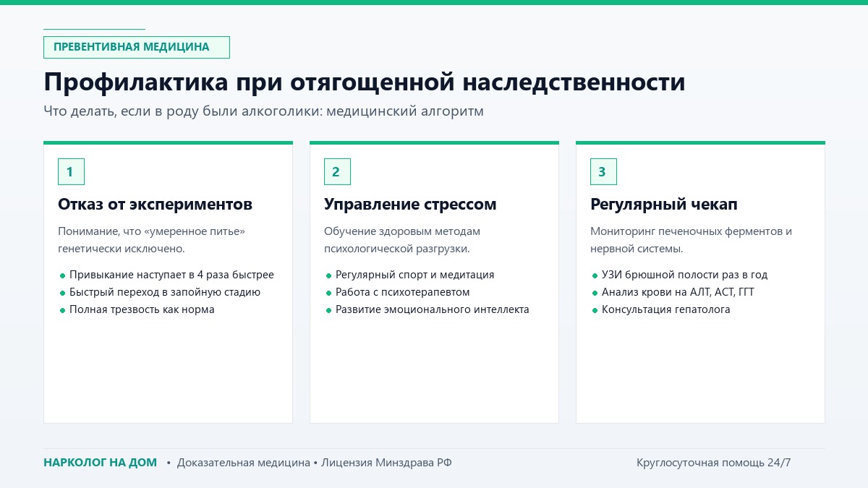Click the description 'Обучение здоровым методам психологической разгрузки'
Screen dimensions: 868x488
click(x=402, y=240)
